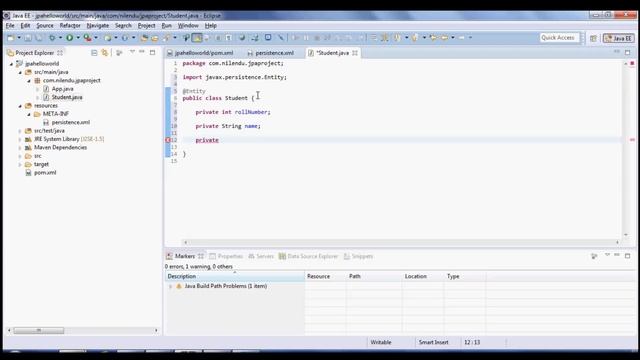Expand the src/test/java folder
The image size is (640, 360).
[x=20, y=131]
